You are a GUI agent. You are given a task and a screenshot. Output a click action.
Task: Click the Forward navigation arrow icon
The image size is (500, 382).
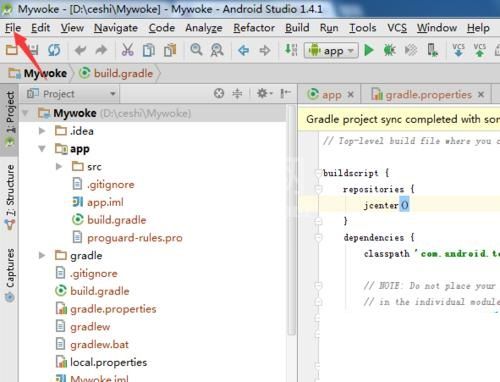265,50
